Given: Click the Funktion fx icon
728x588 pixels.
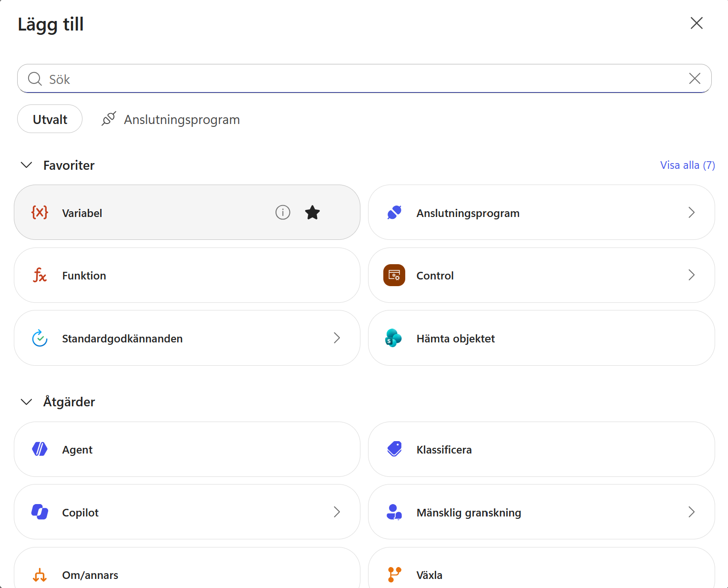Looking at the screenshot, I should coord(40,275).
